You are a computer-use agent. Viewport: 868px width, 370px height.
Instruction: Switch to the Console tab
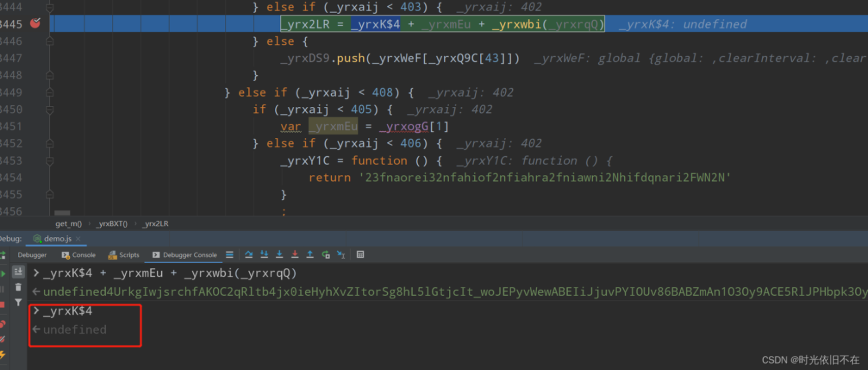coord(78,255)
